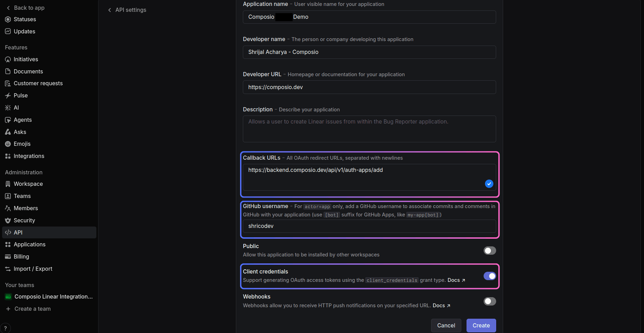Click the AI sparkle icon
Screen dimensions: 644x333
click(8, 108)
